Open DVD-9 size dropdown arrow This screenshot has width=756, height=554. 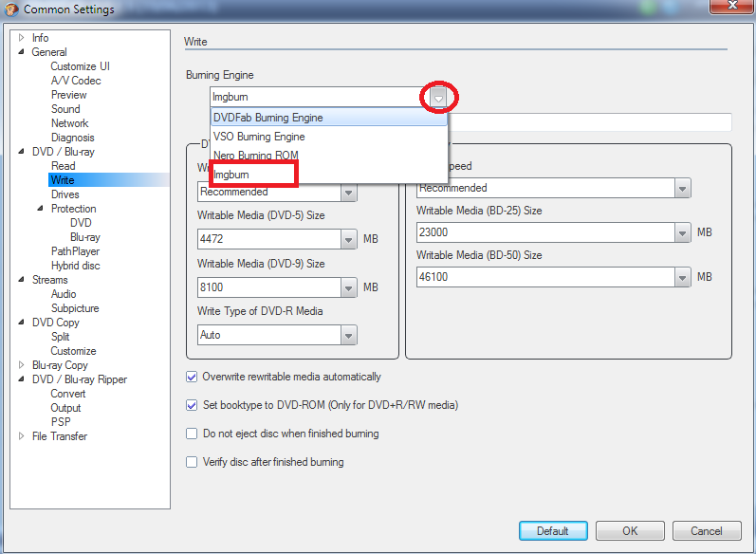[x=348, y=287]
